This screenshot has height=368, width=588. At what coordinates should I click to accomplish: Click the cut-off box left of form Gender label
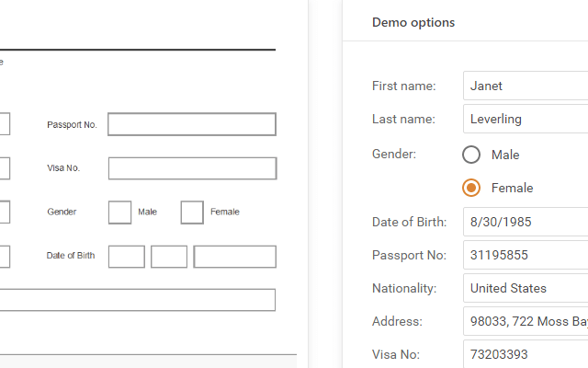tap(5, 213)
